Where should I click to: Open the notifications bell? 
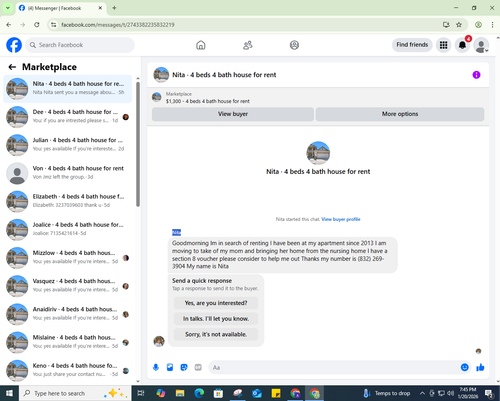(x=462, y=45)
